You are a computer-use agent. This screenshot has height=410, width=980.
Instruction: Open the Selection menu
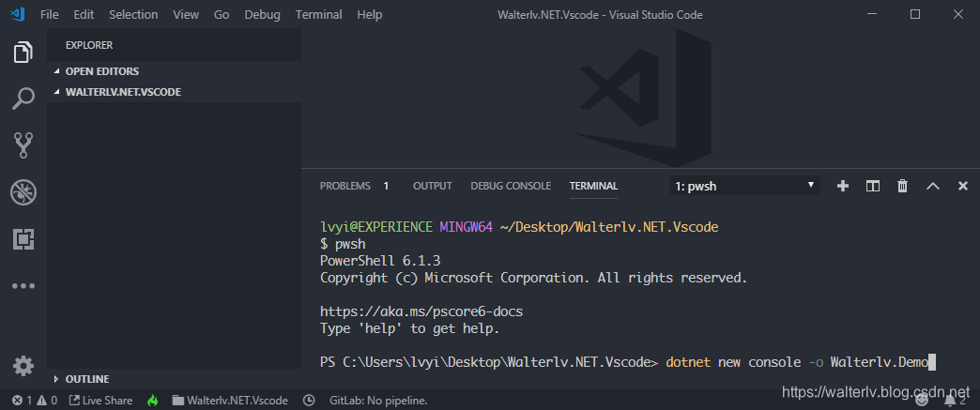point(133,14)
